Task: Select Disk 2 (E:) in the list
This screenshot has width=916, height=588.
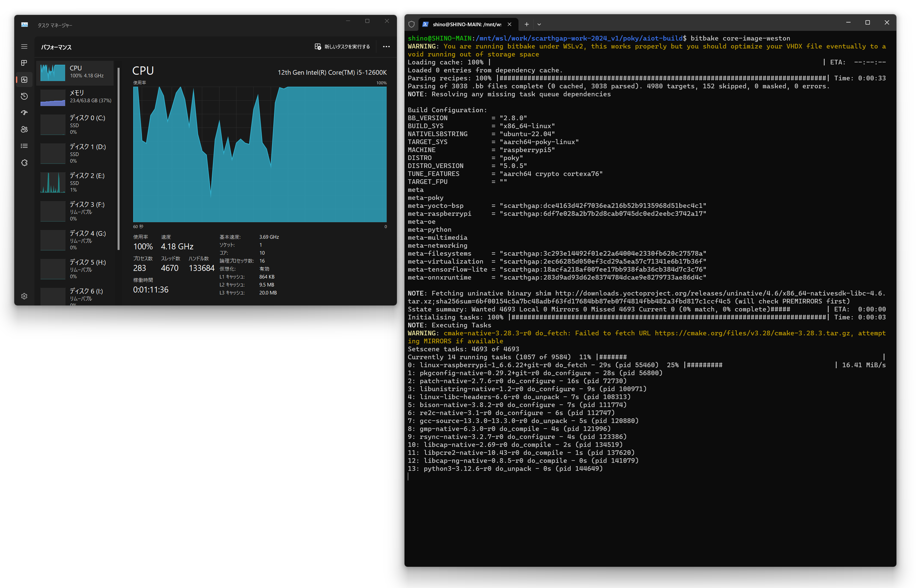Action: [76, 182]
